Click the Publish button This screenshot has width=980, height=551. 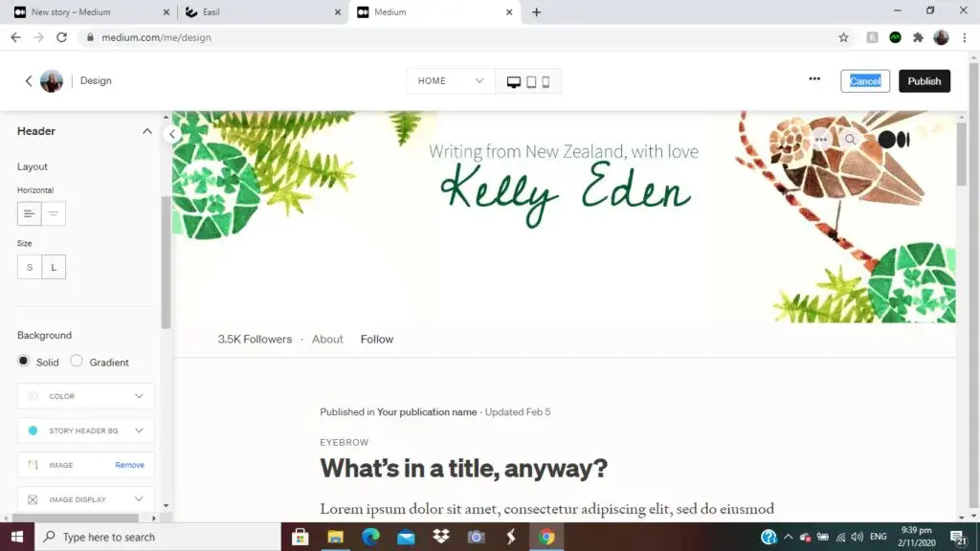[924, 81]
